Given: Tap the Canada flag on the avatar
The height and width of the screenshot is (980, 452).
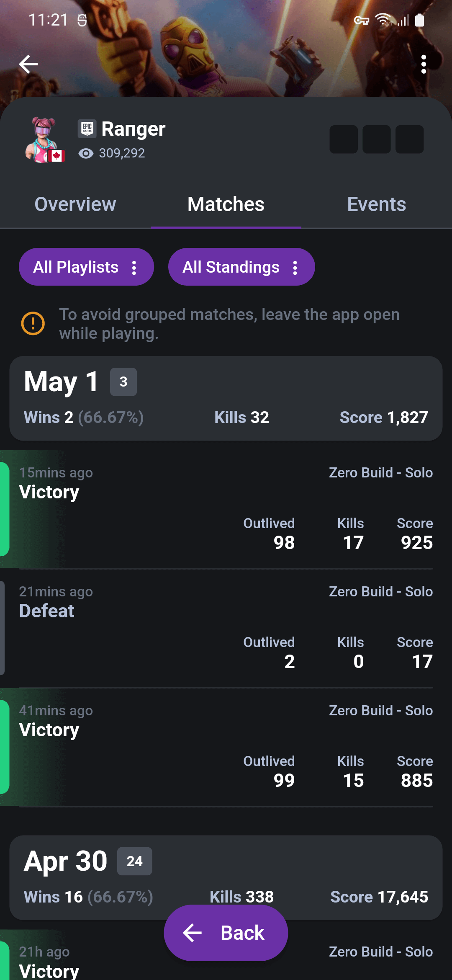Looking at the screenshot, I should click(x=58, y=154).
